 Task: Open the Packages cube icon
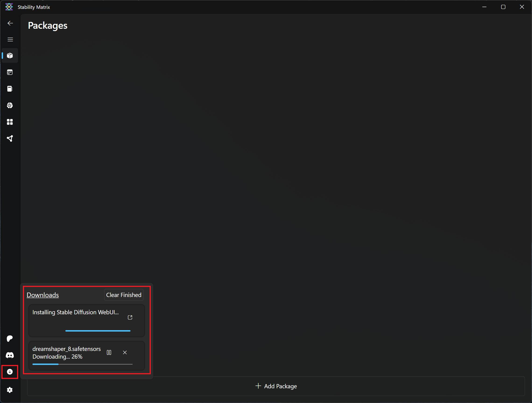10,56
